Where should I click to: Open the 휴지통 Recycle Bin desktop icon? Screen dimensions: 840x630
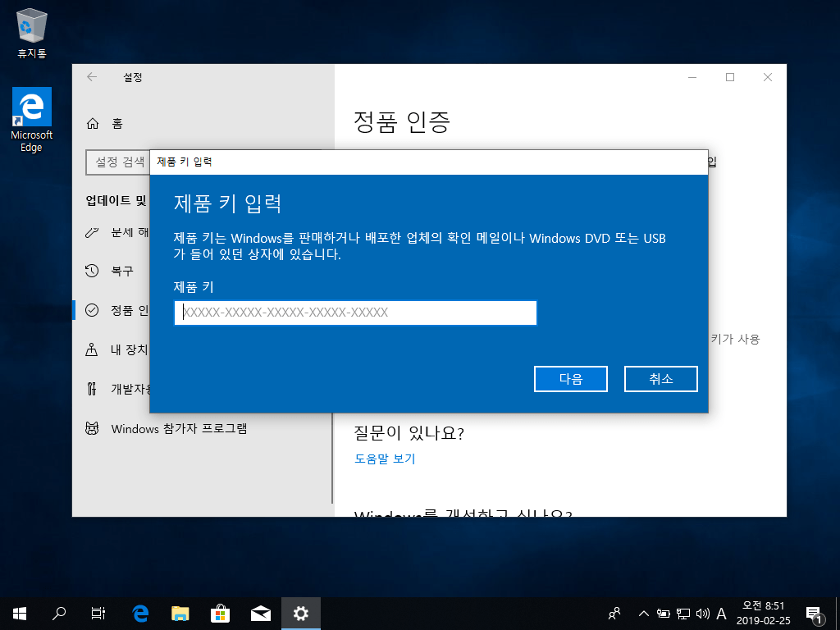[32, 33]
